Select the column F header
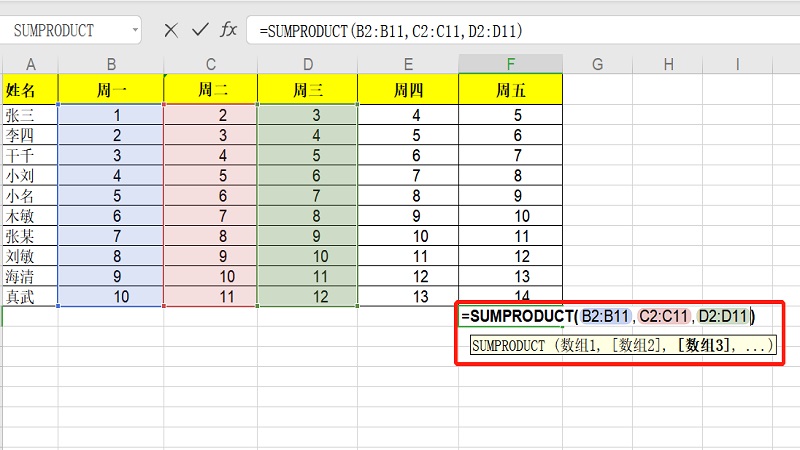The image size is (800, 450). click(510, 64)
